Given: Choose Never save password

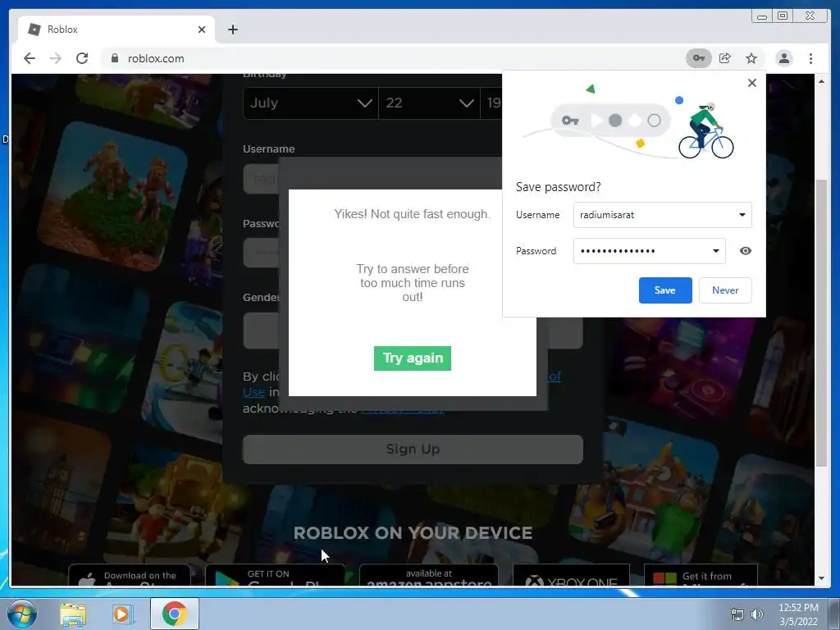Looking at the screenshot, I should click(x=725, y=290).
